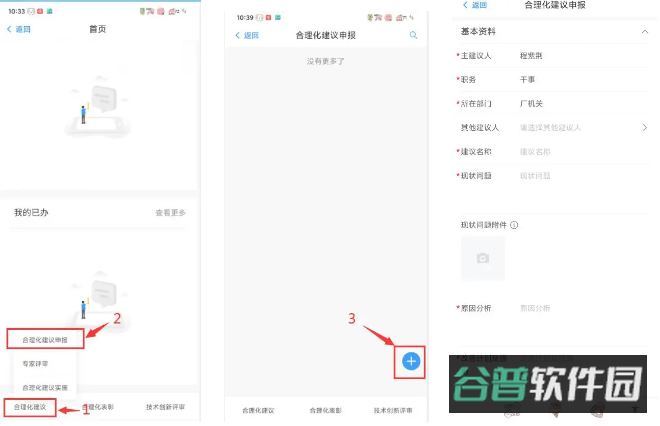Open 合理化建议 tab on the list screen

coord(258,410)
